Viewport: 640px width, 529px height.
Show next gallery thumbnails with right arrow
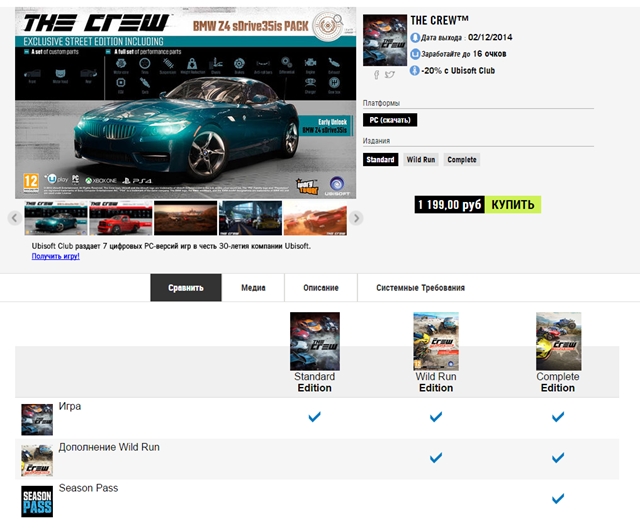(x=356, y=218)
